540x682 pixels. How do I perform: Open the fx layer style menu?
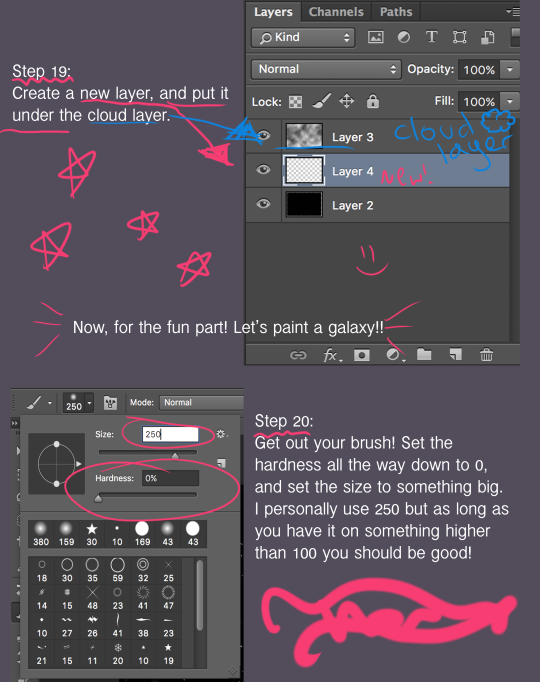333,355
